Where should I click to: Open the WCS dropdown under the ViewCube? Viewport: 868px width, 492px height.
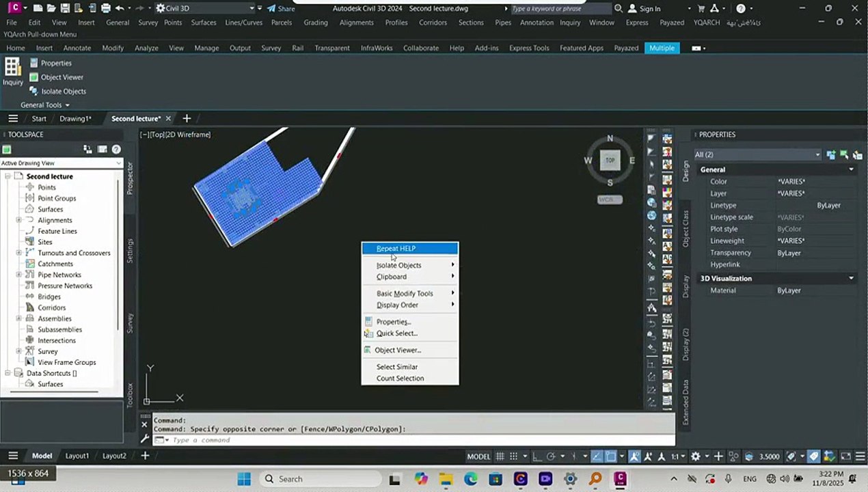point(610,200)
